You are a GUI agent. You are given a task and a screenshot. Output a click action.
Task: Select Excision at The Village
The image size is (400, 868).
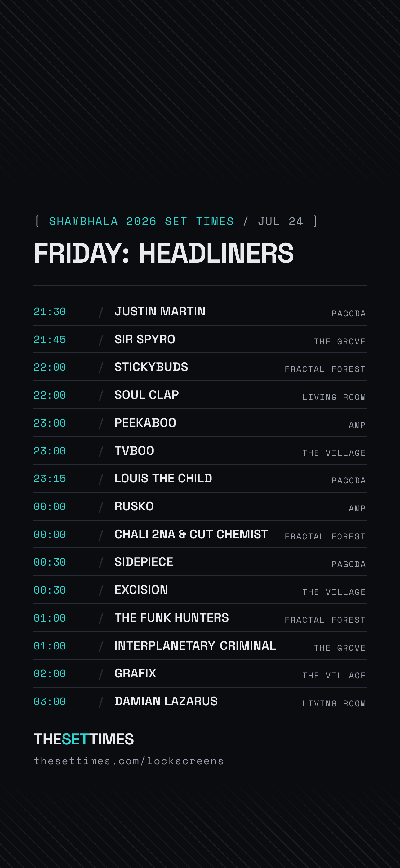(200, 590)
